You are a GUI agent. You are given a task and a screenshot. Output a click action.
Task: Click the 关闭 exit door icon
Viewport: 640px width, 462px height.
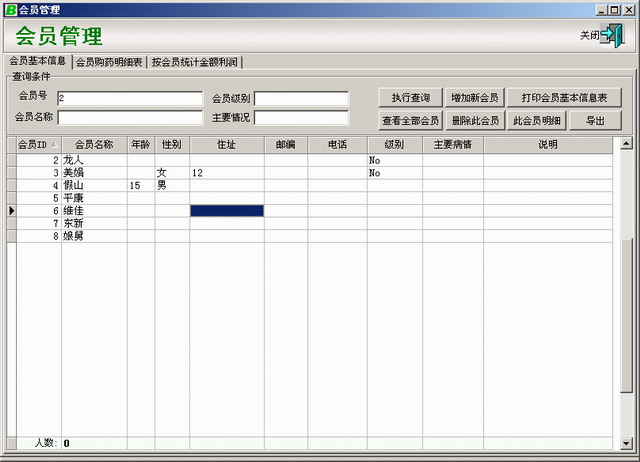611,35
